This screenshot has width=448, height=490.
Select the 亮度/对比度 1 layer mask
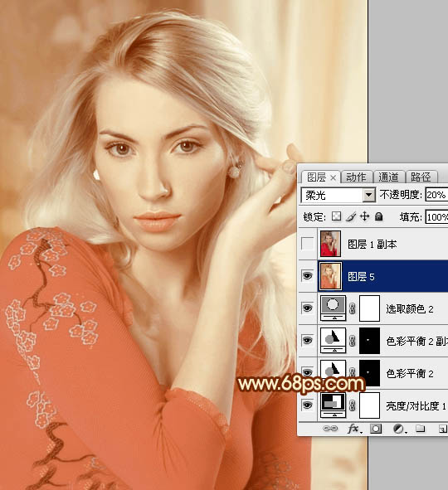click(369, 405)
